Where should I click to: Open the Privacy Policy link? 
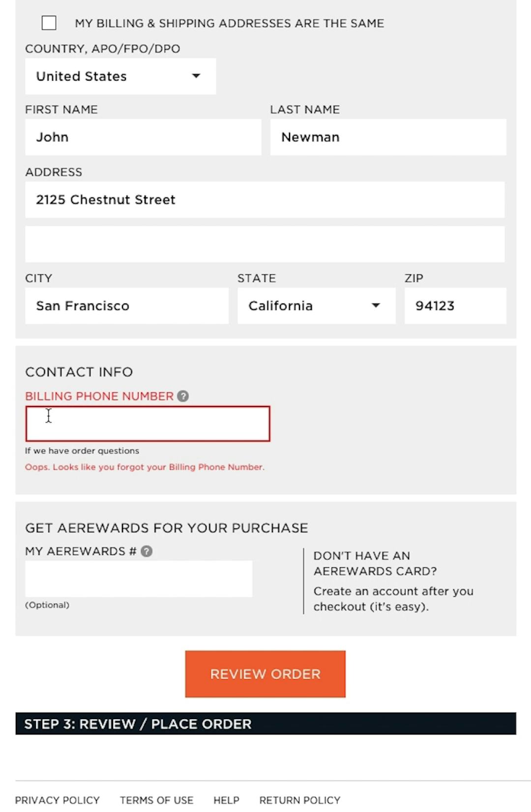(57, 800)
